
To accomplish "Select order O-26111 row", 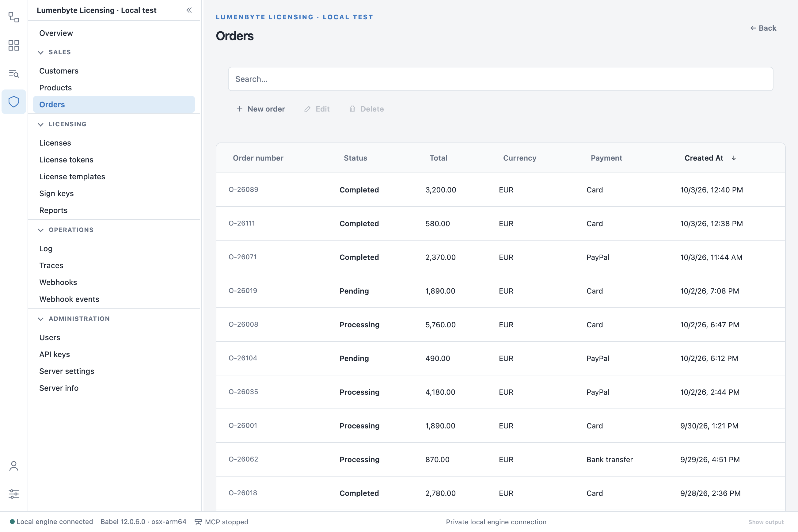I will click(x=501, y=223).
